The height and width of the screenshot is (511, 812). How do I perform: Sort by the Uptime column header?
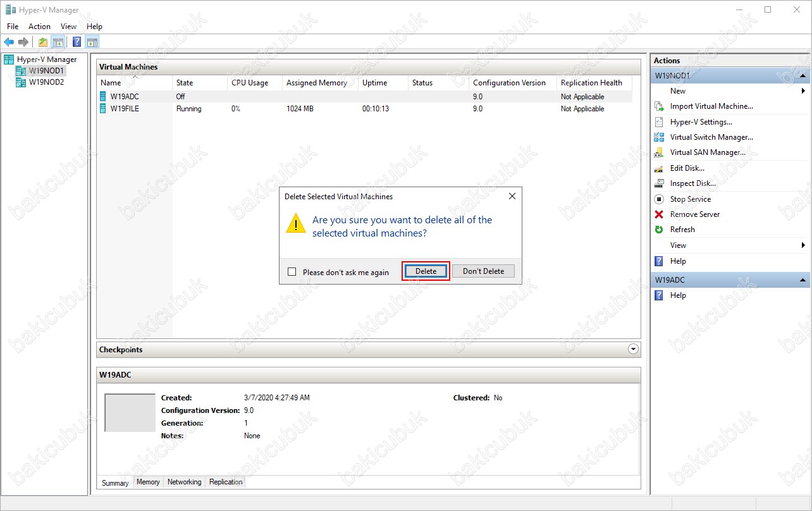coord(383,83)
